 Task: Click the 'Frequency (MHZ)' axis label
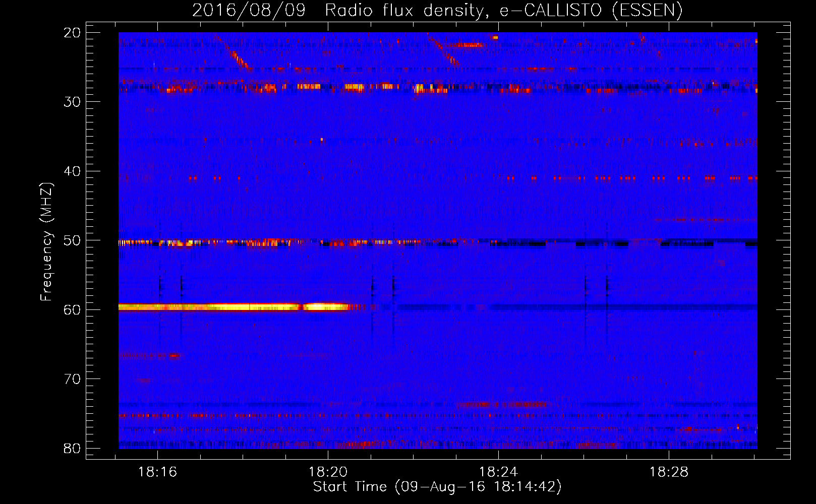coord(46,241)
